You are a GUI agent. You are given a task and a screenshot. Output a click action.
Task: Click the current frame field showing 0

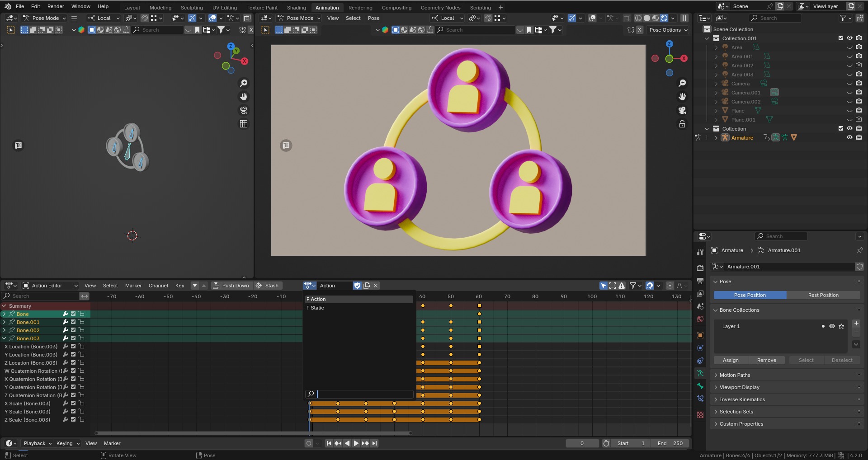point(582,443)
